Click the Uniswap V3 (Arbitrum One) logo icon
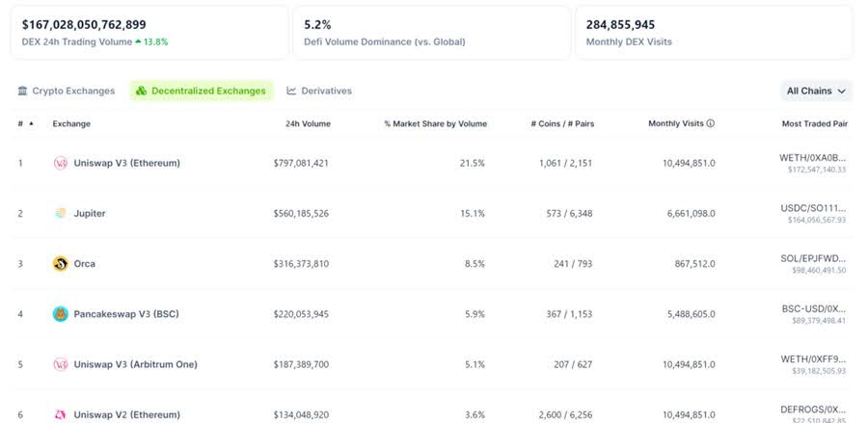Viewport: 868px width, 423px height. pos(61,364)
